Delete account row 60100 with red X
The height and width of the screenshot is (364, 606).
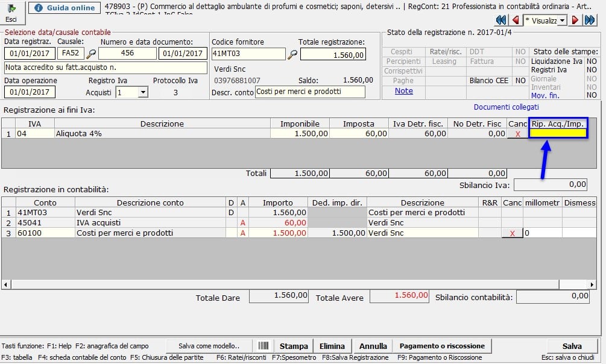(512, 233)
